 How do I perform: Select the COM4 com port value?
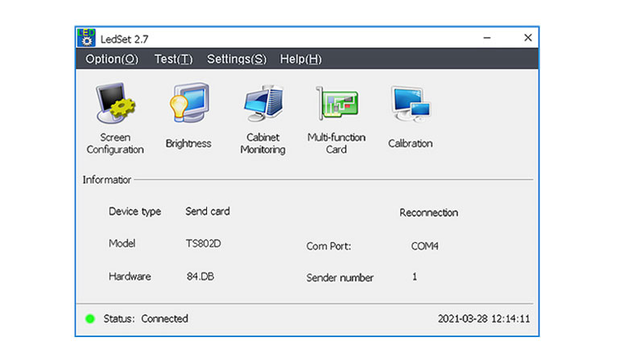coord(425,246)
